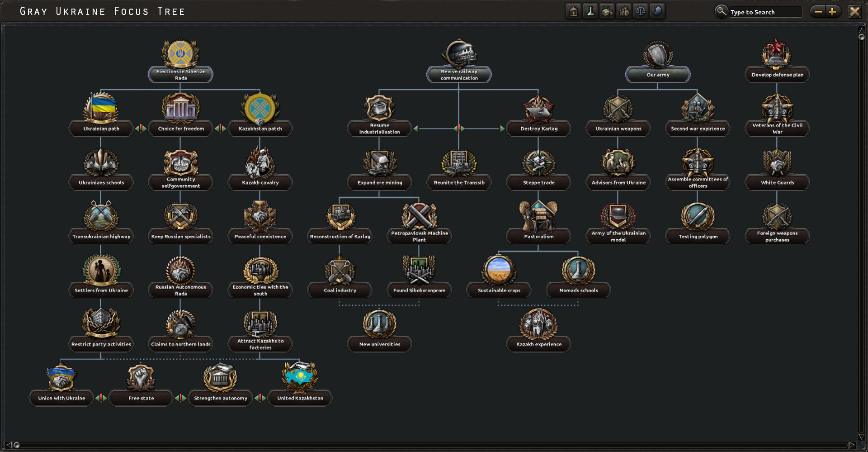Click the Ukrainians schools focus label
Viewport: 868px width, 452px height.
(101, 182)
